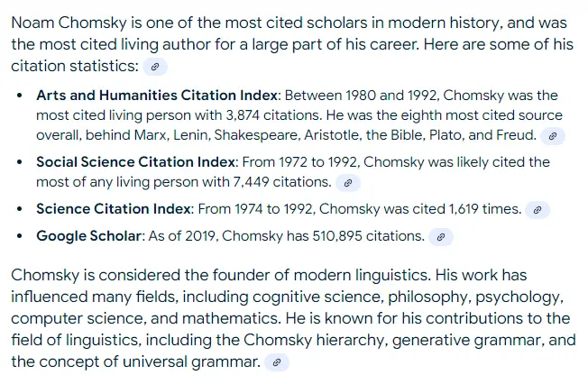Click the source link icon after 510,895 citations

[439, 237]
